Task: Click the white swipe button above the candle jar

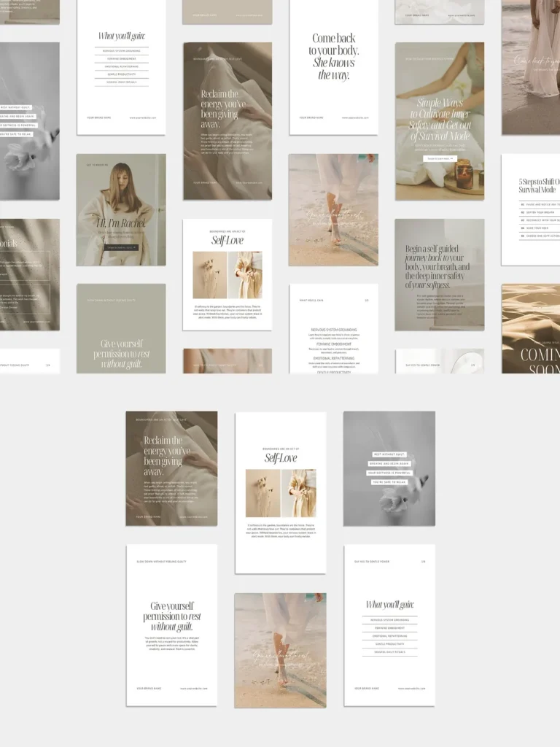Action: click(440, 158)
